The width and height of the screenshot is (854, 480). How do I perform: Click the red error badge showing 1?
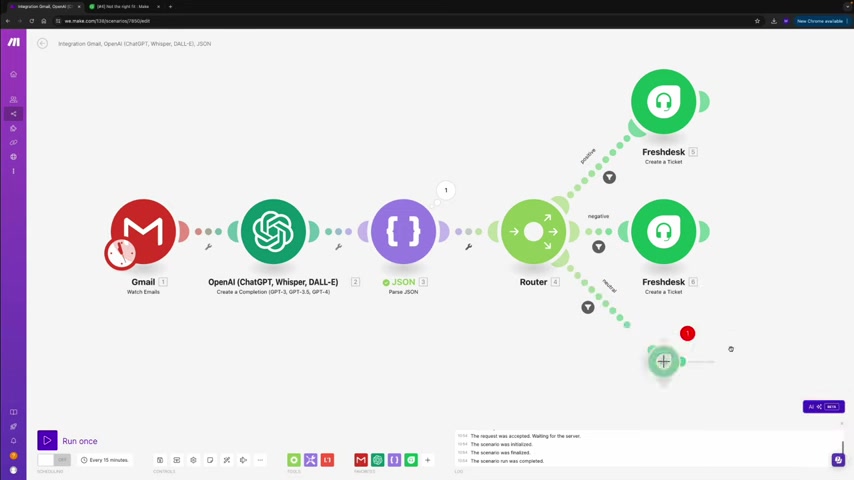687,333
